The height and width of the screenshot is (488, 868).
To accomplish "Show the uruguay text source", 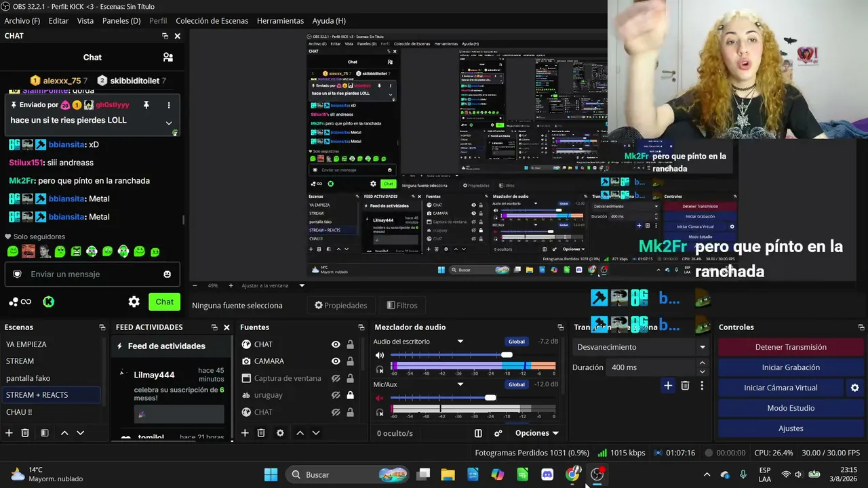I will 336,395.
